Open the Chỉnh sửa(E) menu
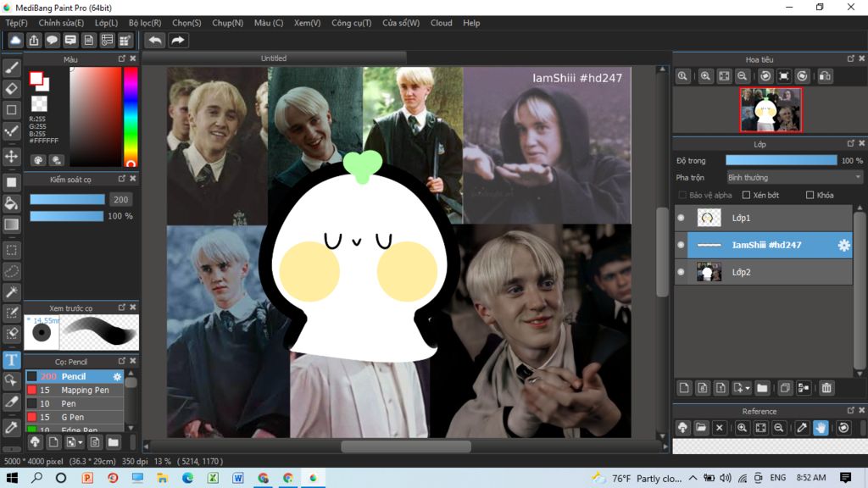868x488 pixels. (x=61, y=23)
